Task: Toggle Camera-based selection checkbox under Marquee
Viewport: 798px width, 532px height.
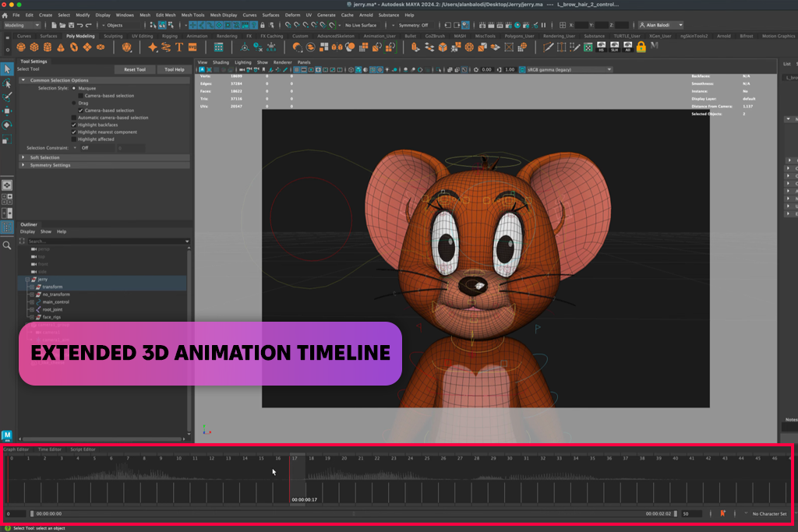Action: (80, 96)
